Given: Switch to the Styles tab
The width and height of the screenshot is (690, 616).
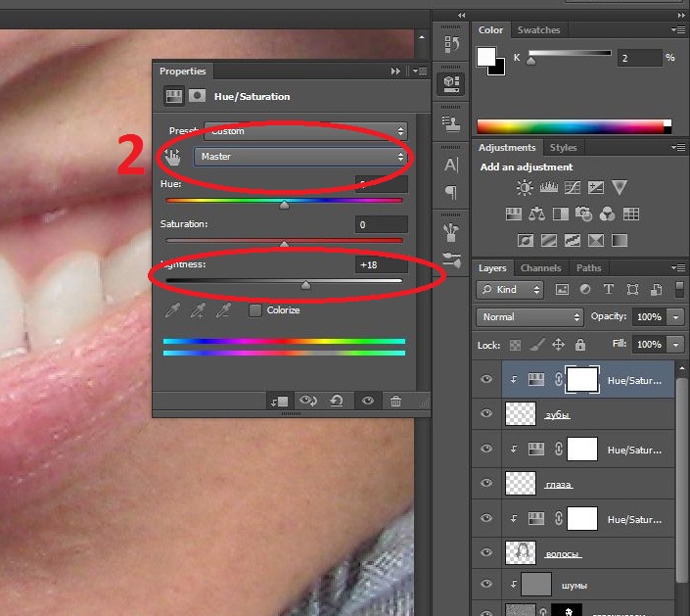Looking at the screenshot, I should tap(563, 148).
